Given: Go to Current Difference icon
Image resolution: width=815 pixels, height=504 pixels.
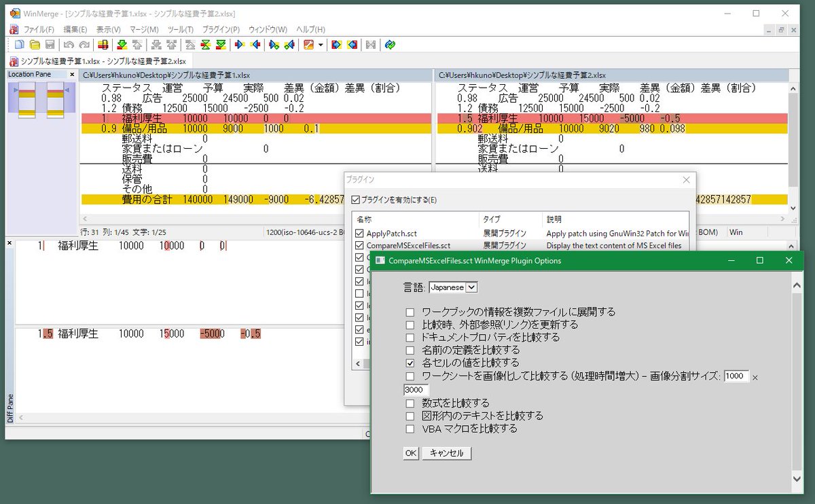Looking at the screenshot, I should pyautogui.click(x=205, y=45).
